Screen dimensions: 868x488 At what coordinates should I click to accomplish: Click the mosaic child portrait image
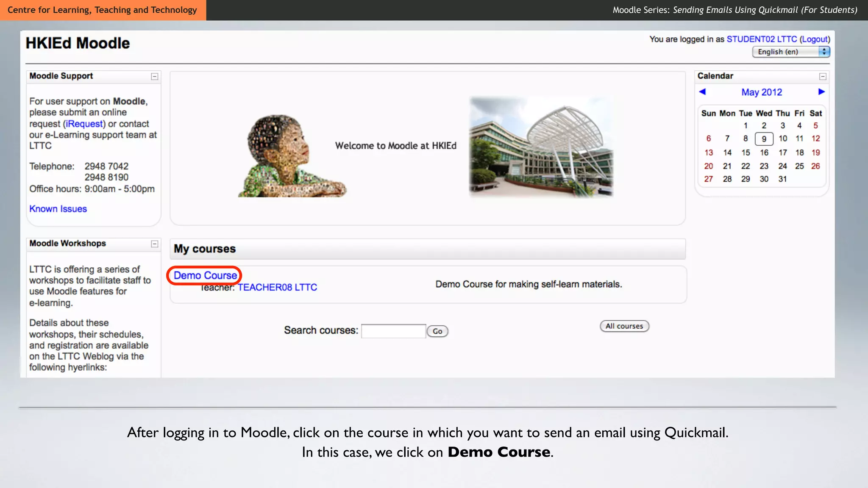pos(292,156)
